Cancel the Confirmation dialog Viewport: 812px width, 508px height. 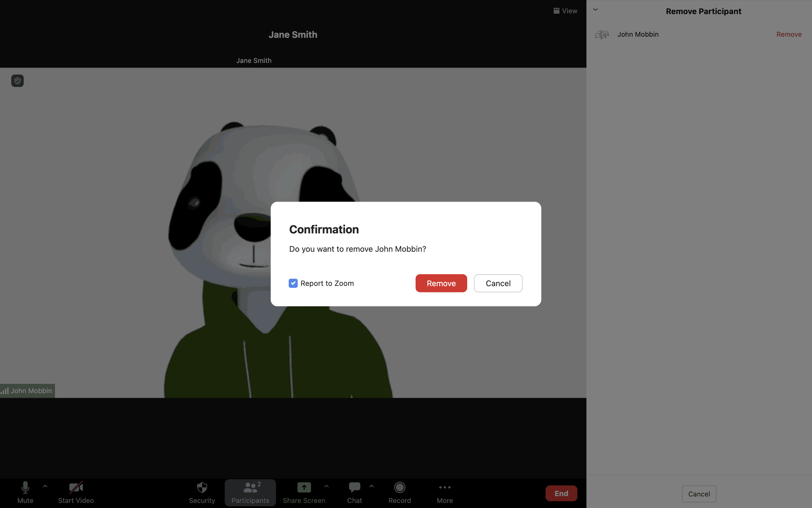(x=498, y=283)
